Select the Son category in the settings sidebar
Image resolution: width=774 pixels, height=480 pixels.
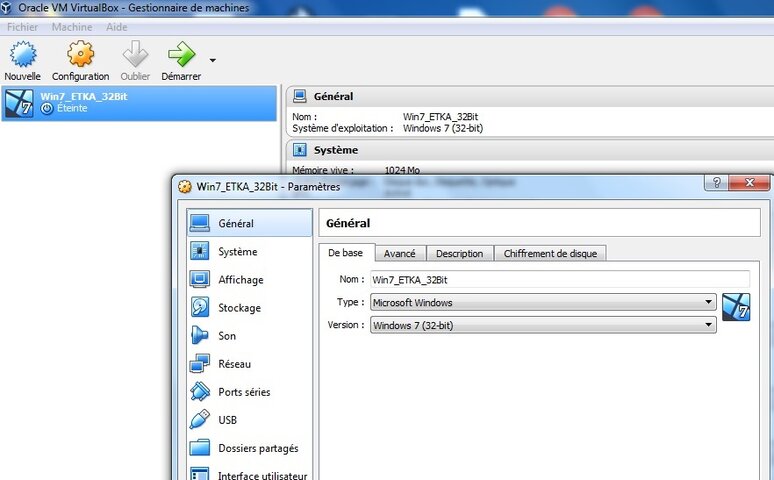click(x=250, y=336)
